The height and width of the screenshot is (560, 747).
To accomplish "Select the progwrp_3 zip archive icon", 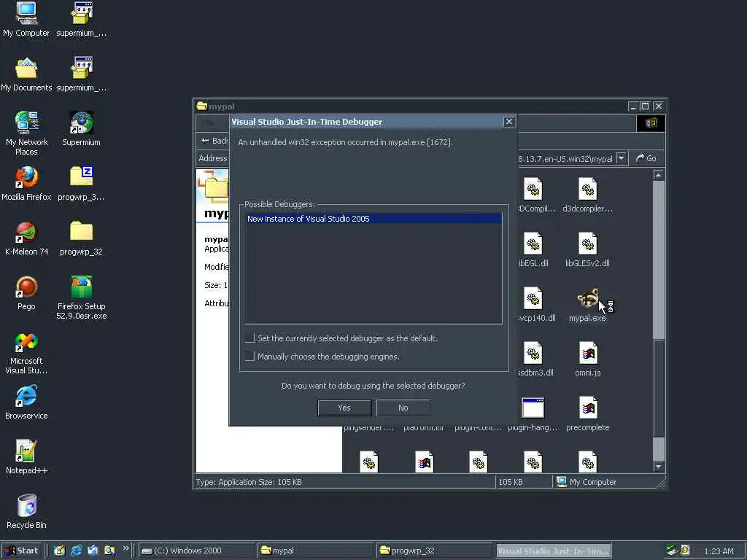I will [x=81, y=183].
